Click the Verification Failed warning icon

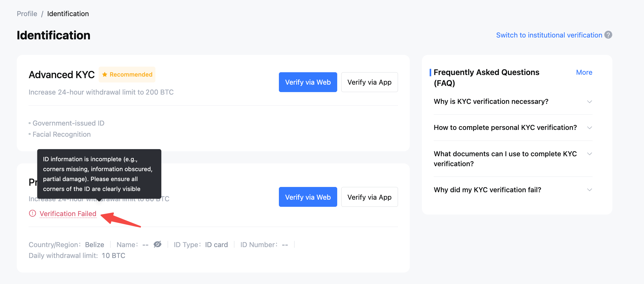pos(33,214)
